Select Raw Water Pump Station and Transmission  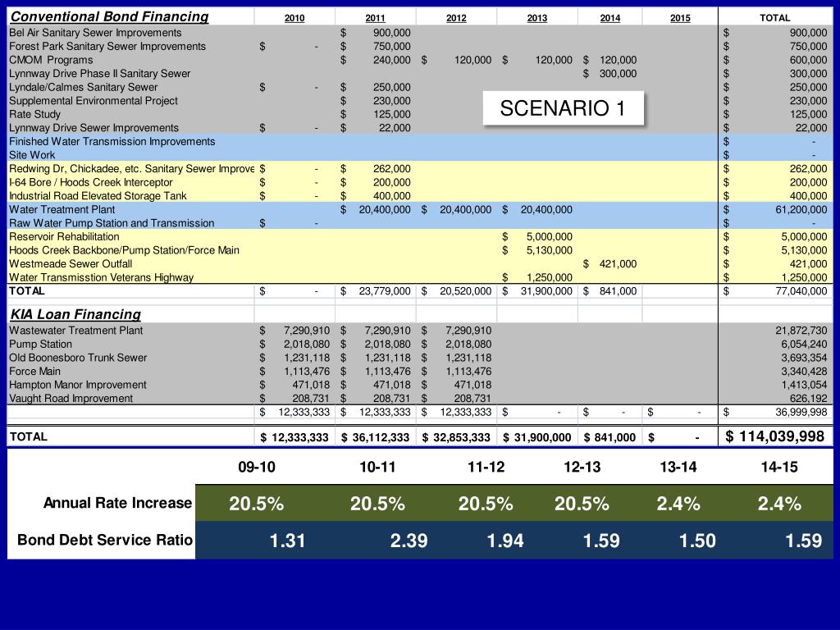pos(112,223)
